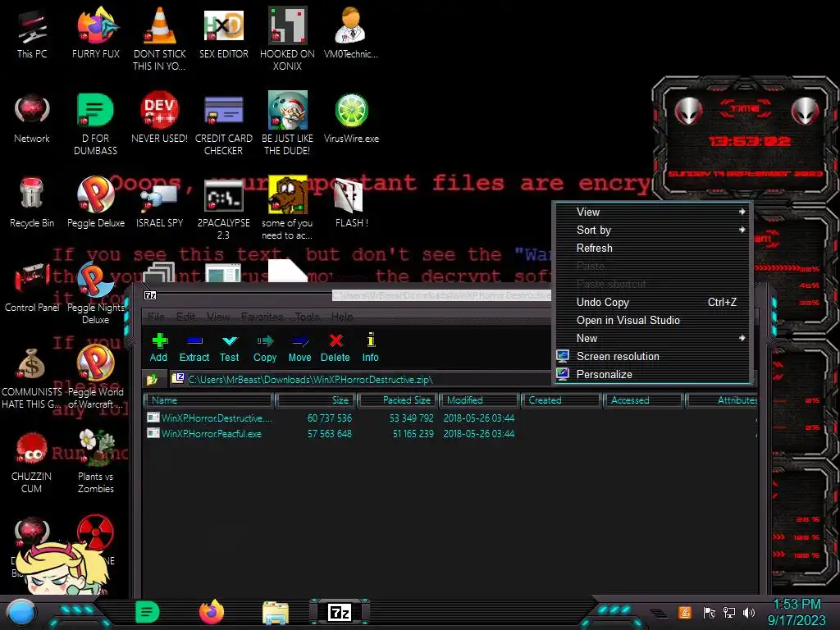Sort by the Size column header

coord(316,400)
